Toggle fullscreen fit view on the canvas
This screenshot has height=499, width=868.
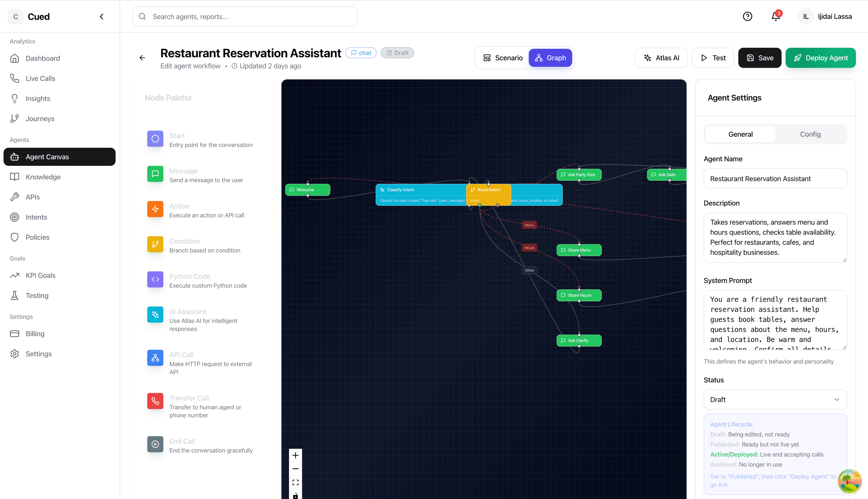[x=295, y=482]
